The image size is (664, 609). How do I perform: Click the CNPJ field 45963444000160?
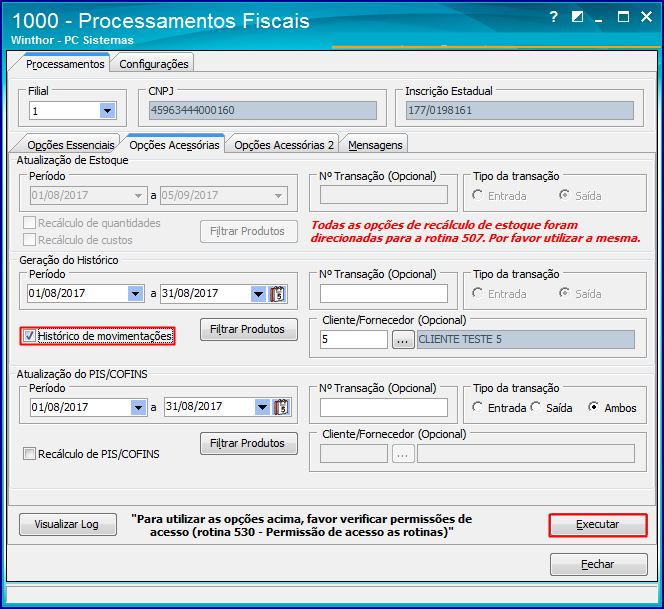(263, 111)
